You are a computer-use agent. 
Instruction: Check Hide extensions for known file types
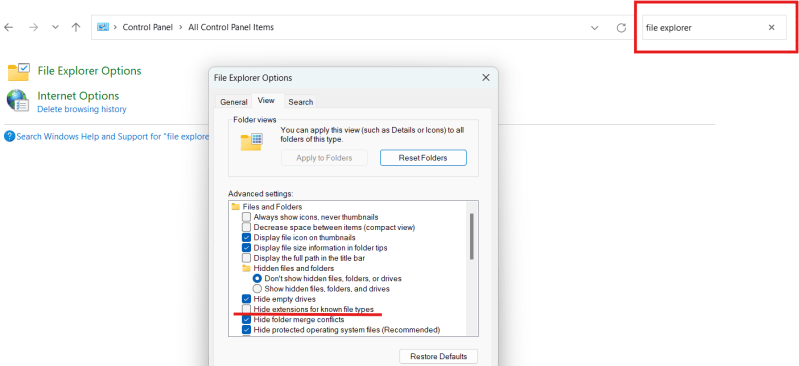click(247, 309)
